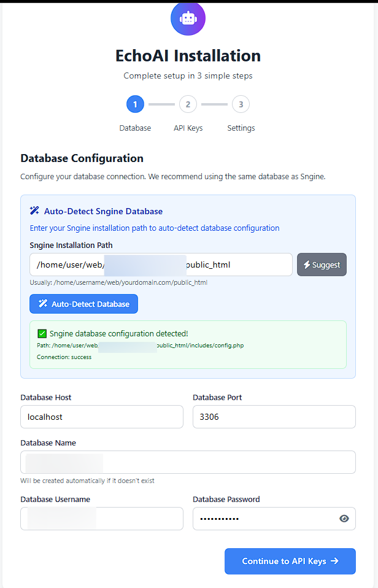This screenshot has width=378, height=588.
Task: Click the magic wand icon beside Auto-Detect heading
Action: click(x=35, y=211)
